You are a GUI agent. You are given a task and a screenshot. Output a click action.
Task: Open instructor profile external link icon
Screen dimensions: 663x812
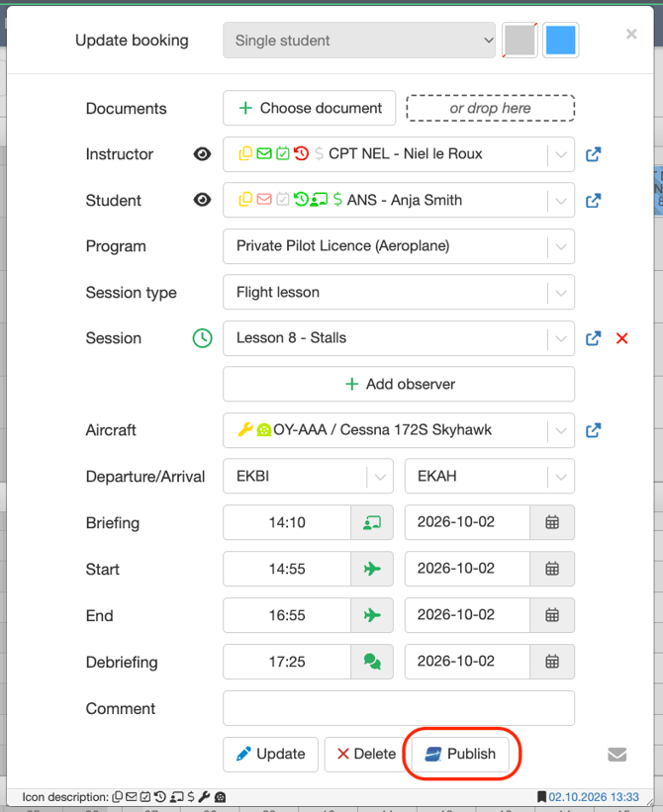coord(593,154)
